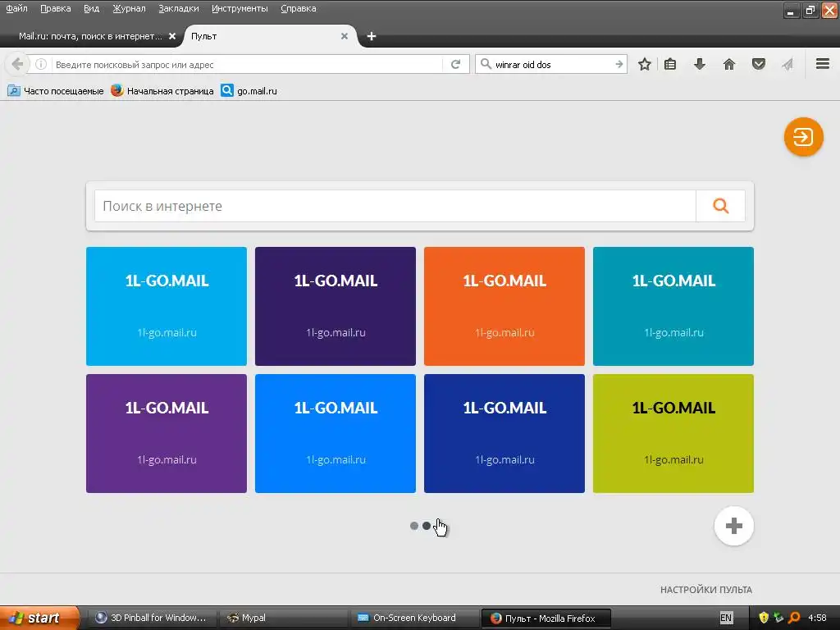Click the site info icon in address bar

pyautogui.click(x=41, y=64)
